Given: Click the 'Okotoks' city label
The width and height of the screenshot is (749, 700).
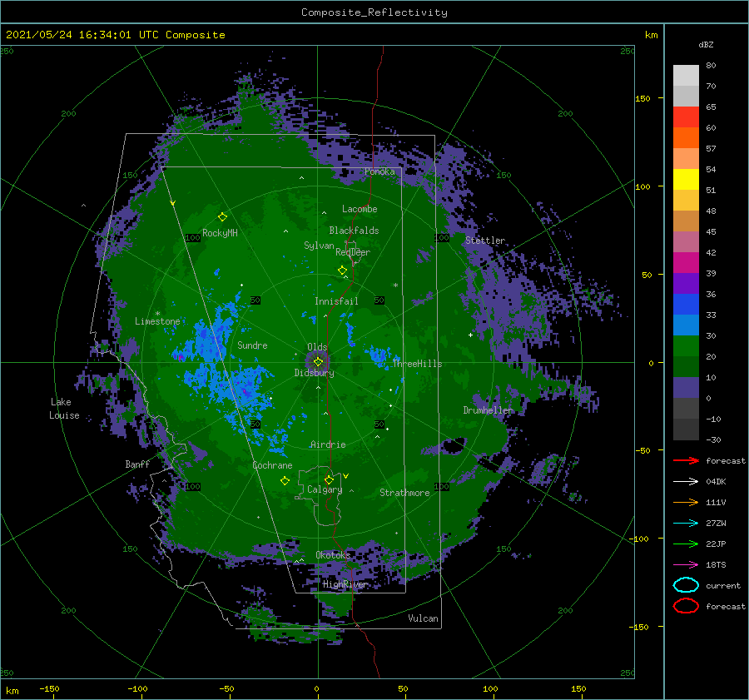Looking at the screenshot, I should pos(333,555).
